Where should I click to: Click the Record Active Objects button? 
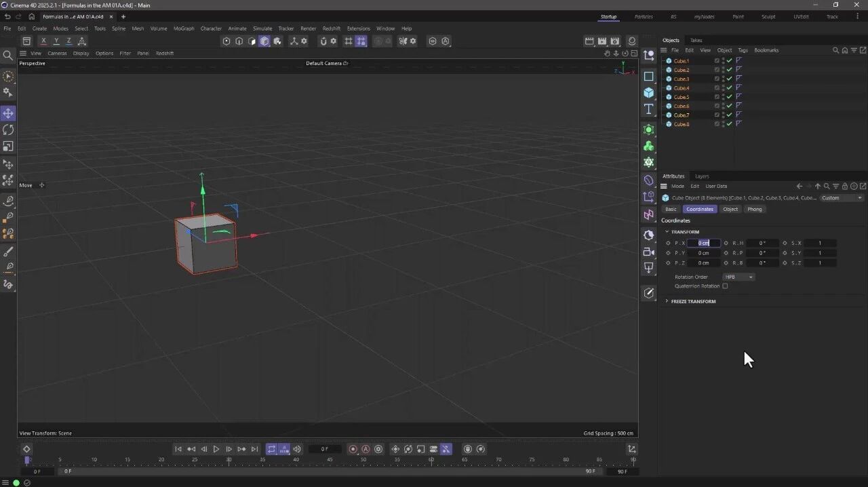pyautogui.click(x=353, y=449)
